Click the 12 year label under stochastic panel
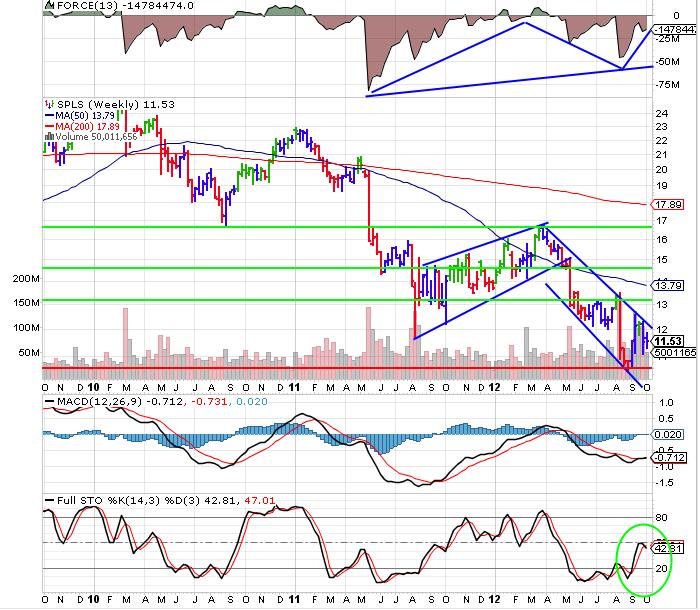 click(x=494, y=599)
